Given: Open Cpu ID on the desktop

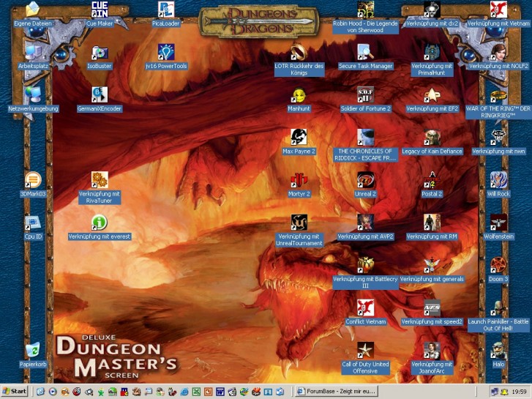Looking at the screenshot, I should click(33, 223).
